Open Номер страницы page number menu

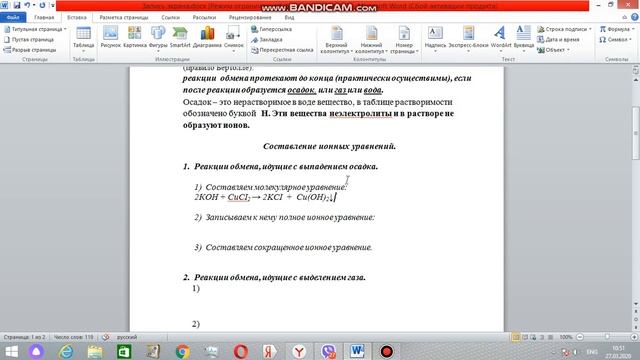point(404,40)
